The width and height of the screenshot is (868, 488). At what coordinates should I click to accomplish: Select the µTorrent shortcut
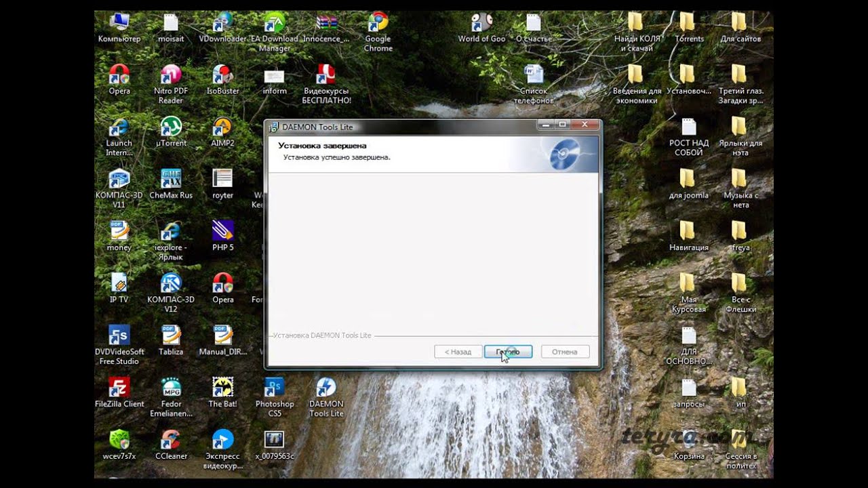pyautogui.click(x=171, y=131)
